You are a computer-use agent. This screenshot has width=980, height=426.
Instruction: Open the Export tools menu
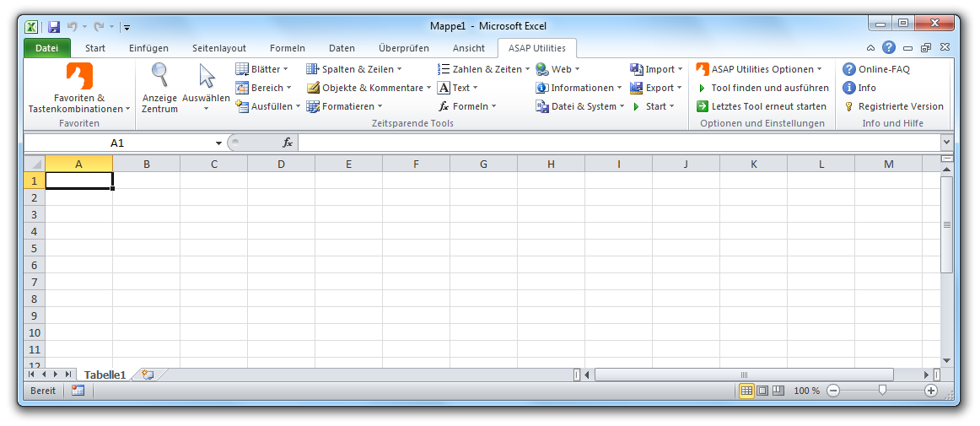(655, 88)
